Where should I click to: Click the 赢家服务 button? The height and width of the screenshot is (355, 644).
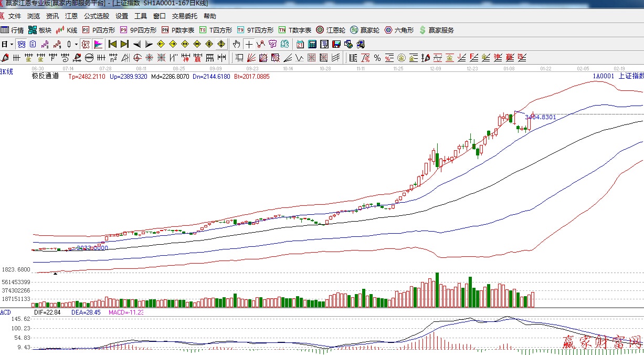436,30
